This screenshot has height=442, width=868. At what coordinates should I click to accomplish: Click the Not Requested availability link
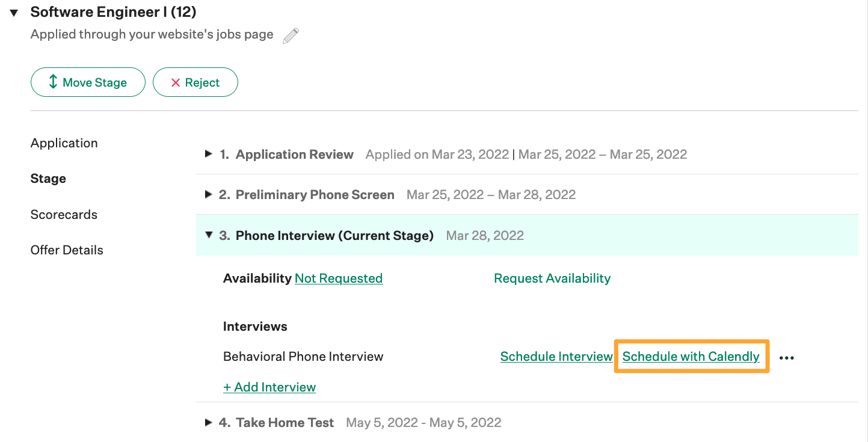point(339,278)
